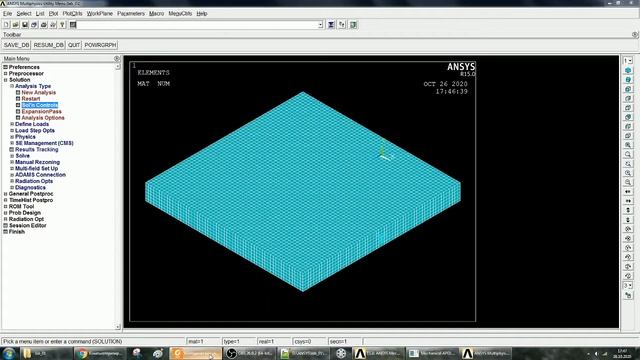The image size is (640, 360).
Task: Click the New Analysis toolbar icon
Action: click(6, 25)
